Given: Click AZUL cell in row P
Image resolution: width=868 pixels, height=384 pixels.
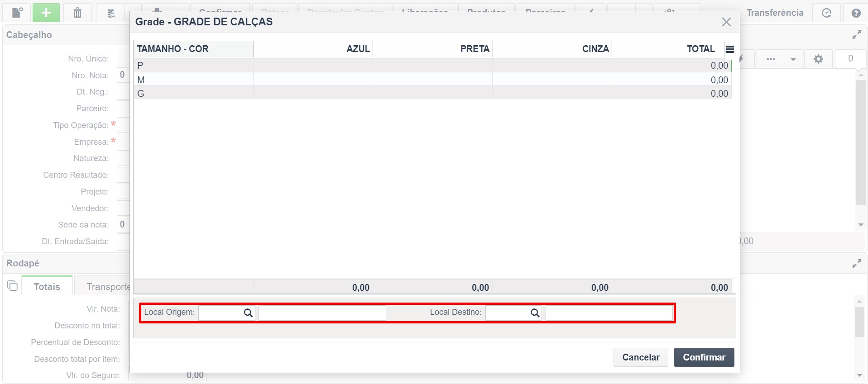Looking at the screenshot, I should [x=313, y=66].
